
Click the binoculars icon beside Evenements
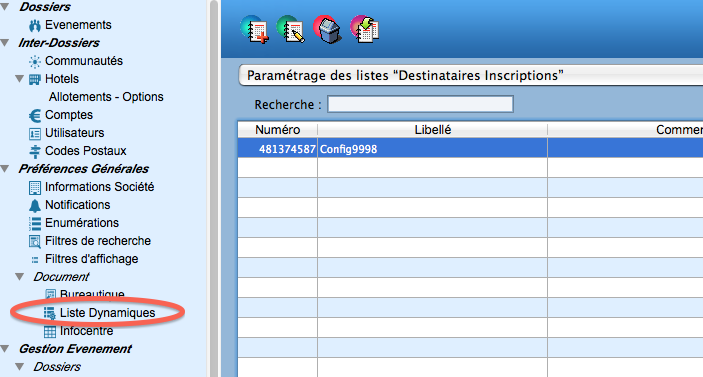pos(35,25)
